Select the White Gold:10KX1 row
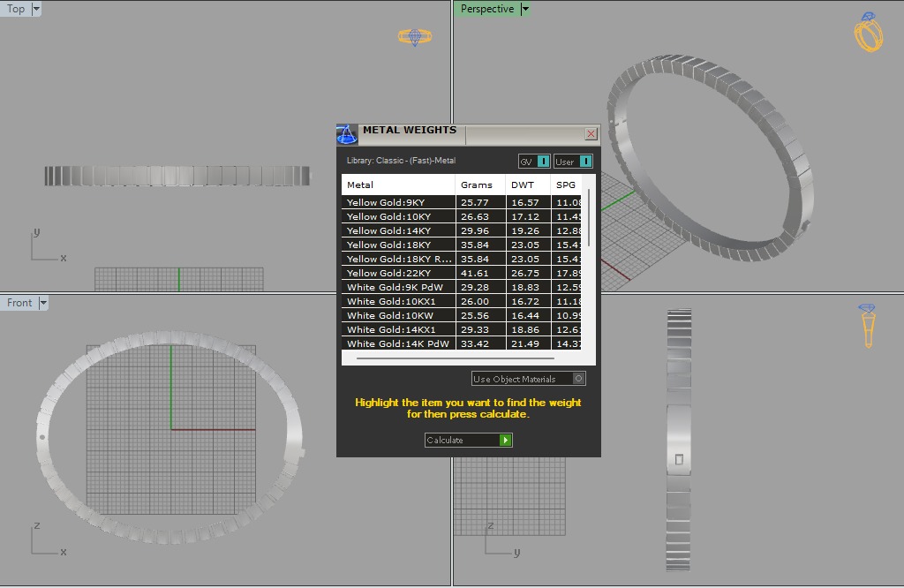Image resolution: width=904 pixels, height=588 pixels. [461, 301]
